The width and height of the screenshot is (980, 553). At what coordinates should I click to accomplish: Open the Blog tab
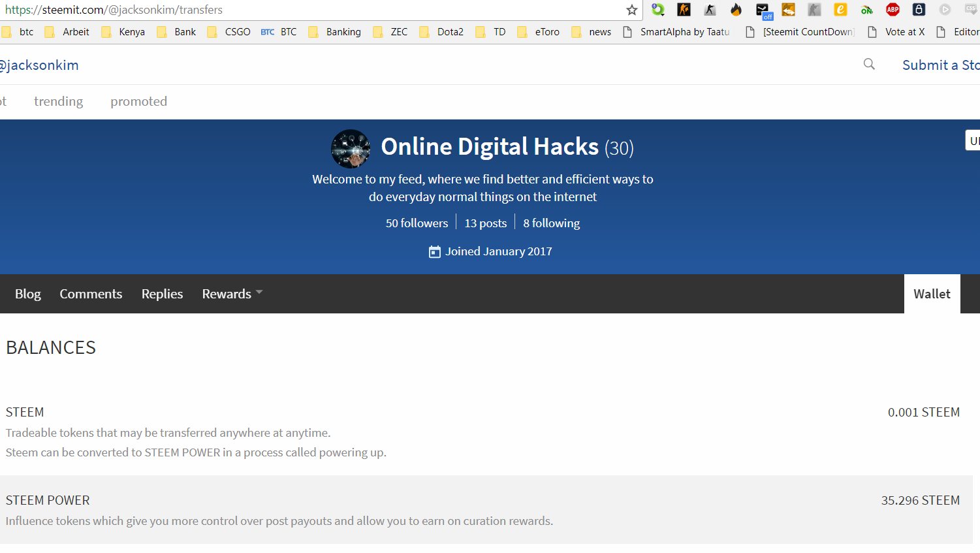[28, 294]
